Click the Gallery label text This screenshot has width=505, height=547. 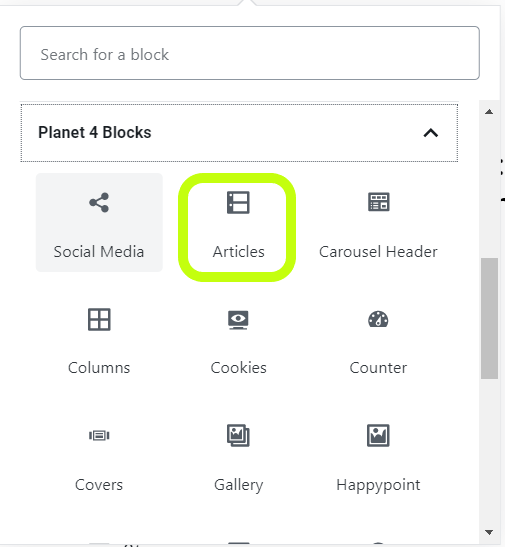click(x=239, y=485)
